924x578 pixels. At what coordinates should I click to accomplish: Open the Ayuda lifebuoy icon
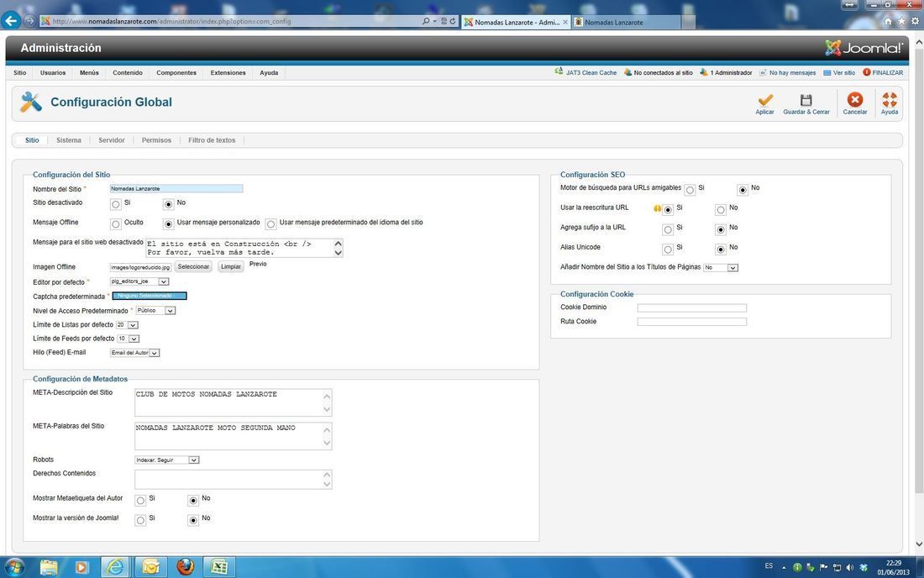coord(890,99)
